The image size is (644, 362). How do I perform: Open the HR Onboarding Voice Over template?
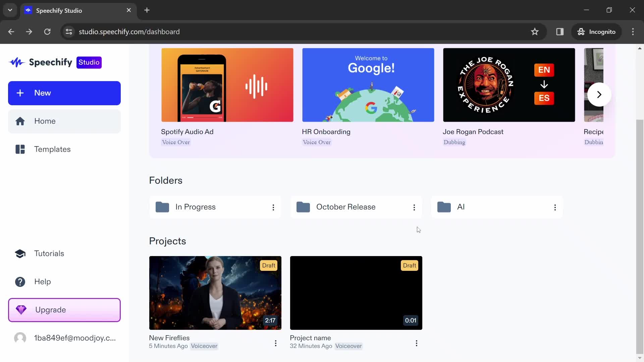tap(368, 85)
